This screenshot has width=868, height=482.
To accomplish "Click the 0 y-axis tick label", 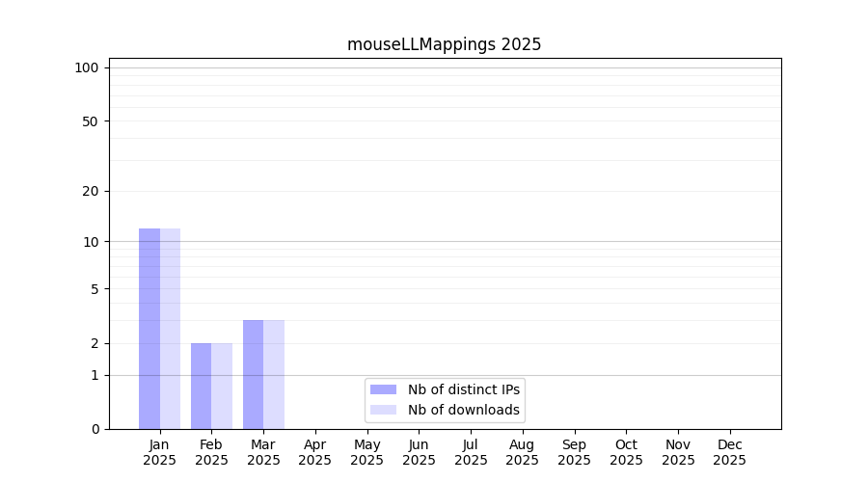I will pyautogui.click(x=95, y=429).
